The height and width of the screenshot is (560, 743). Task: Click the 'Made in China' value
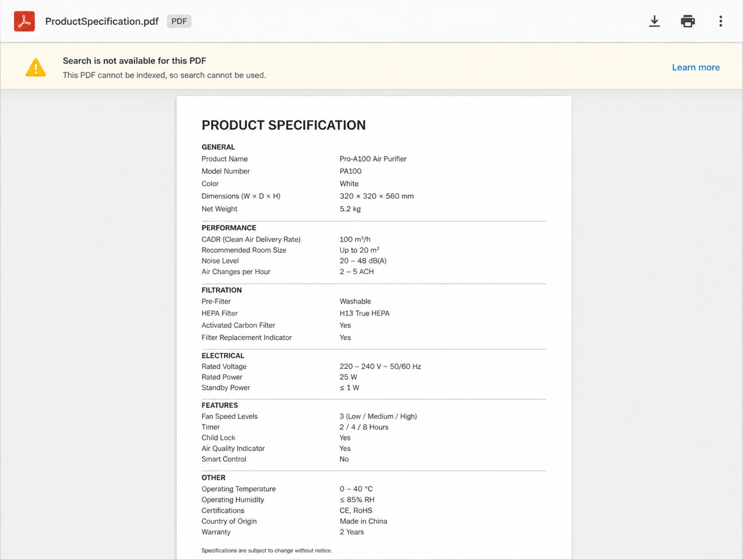(363, 521)
